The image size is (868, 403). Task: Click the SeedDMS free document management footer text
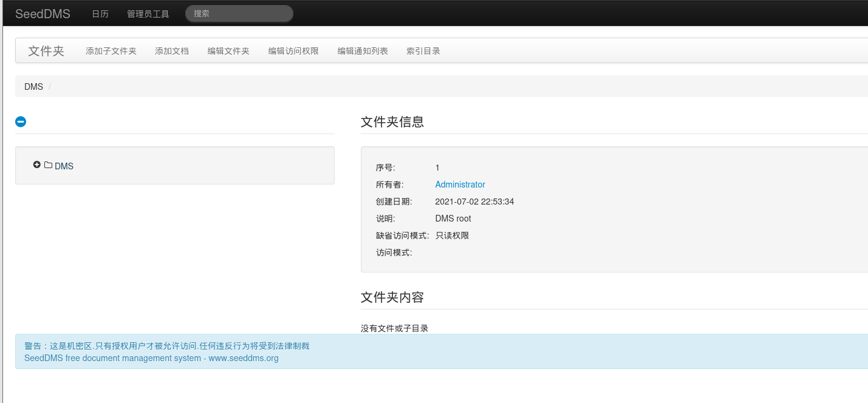[151, 358]
